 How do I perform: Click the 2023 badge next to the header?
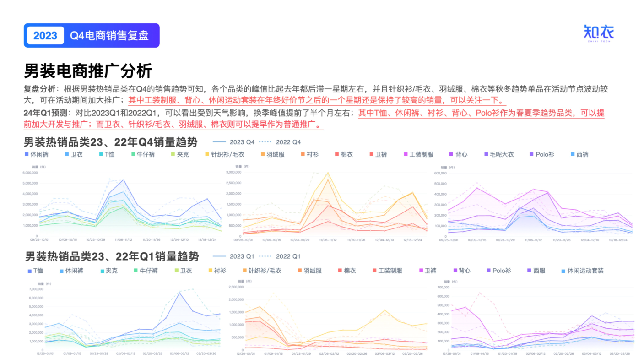click(x=45, y=35)
